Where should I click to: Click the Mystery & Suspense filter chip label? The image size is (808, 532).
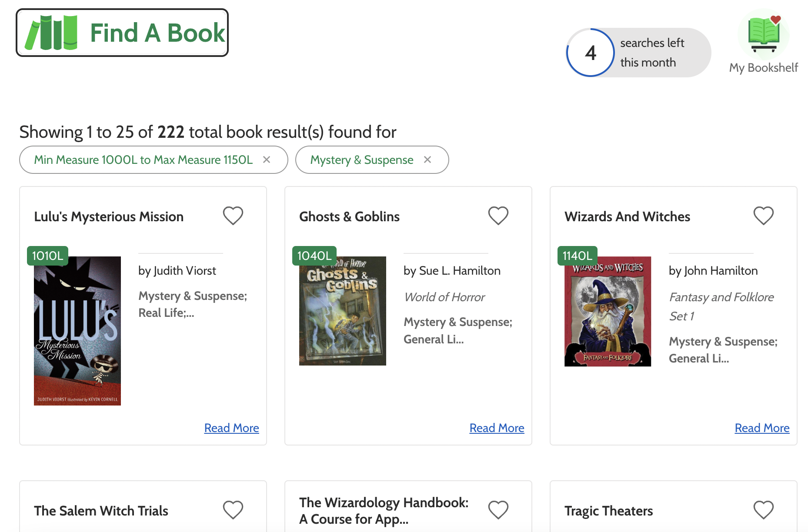(362, 160)
